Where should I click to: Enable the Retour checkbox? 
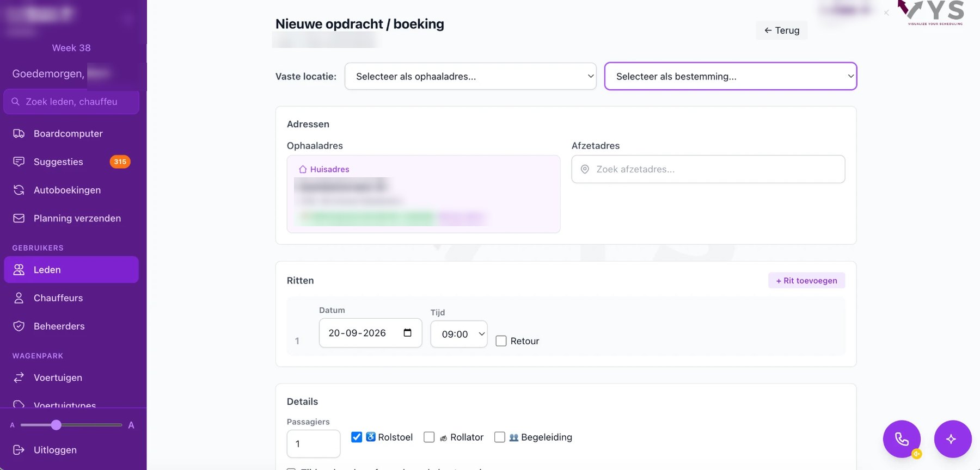click(501, 341)
